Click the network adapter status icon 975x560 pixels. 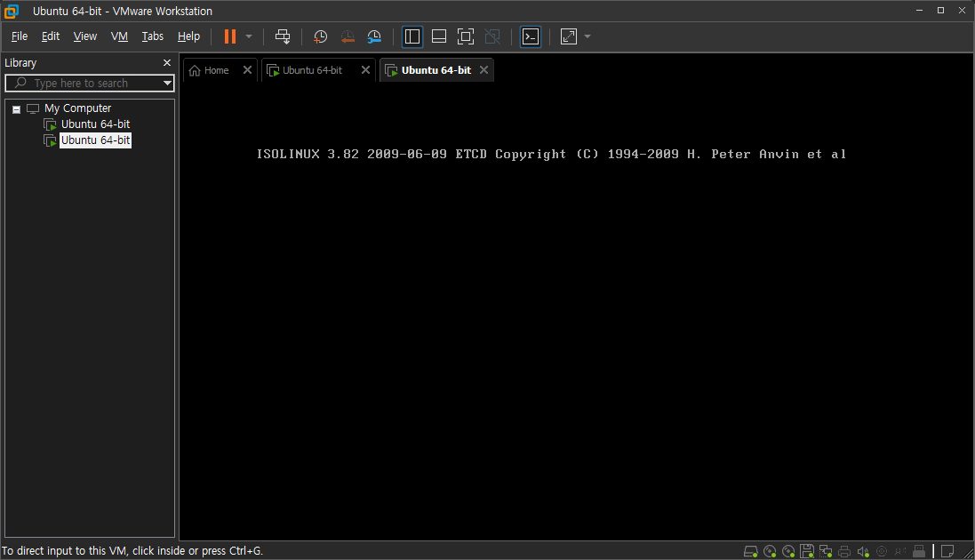826,551
